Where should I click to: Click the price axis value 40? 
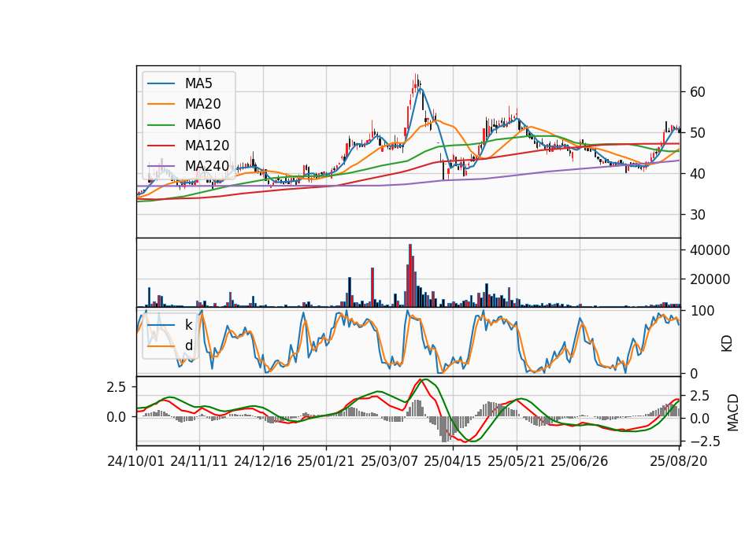(697, 174)
